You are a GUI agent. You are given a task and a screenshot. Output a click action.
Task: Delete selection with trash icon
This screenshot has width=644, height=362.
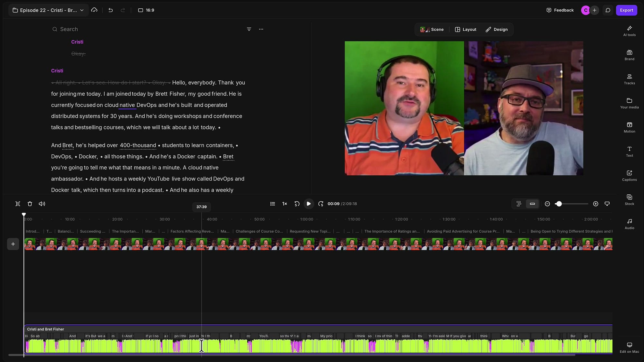tap(30, 204)
